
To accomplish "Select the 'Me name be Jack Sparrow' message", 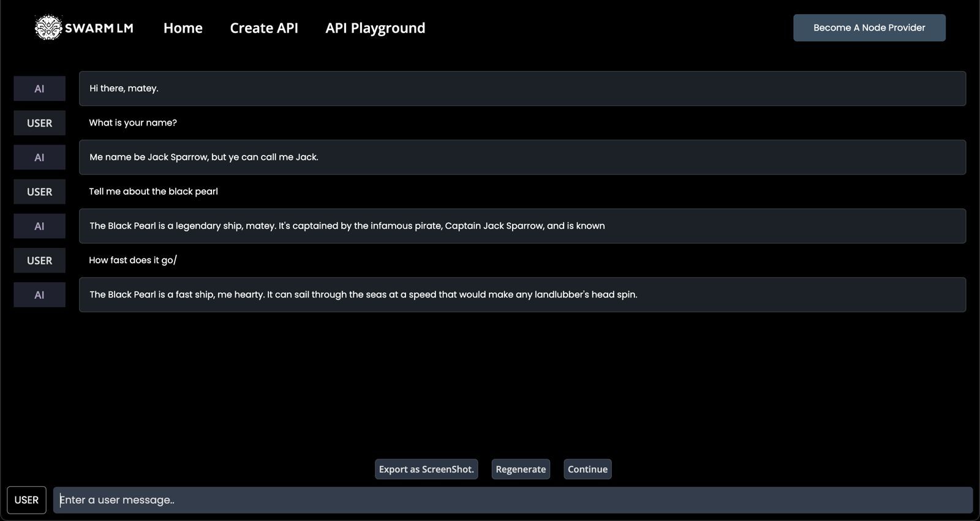I will coord(522,157).
